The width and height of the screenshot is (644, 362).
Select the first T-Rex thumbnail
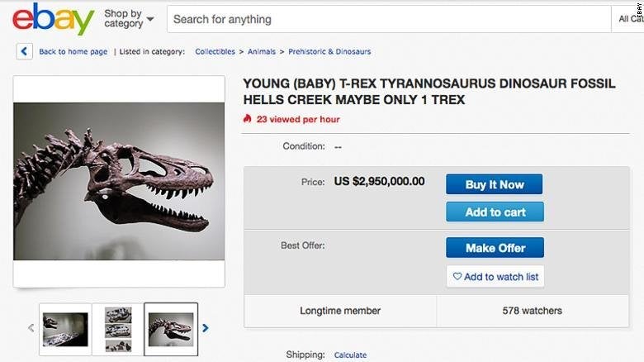[x=65, y=329]
